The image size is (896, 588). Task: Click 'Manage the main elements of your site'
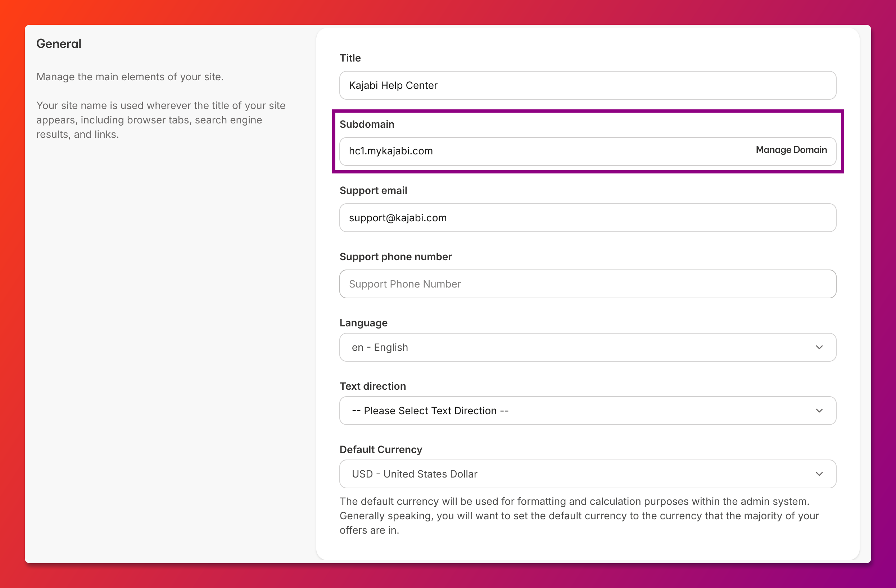(x=130, y=77)
